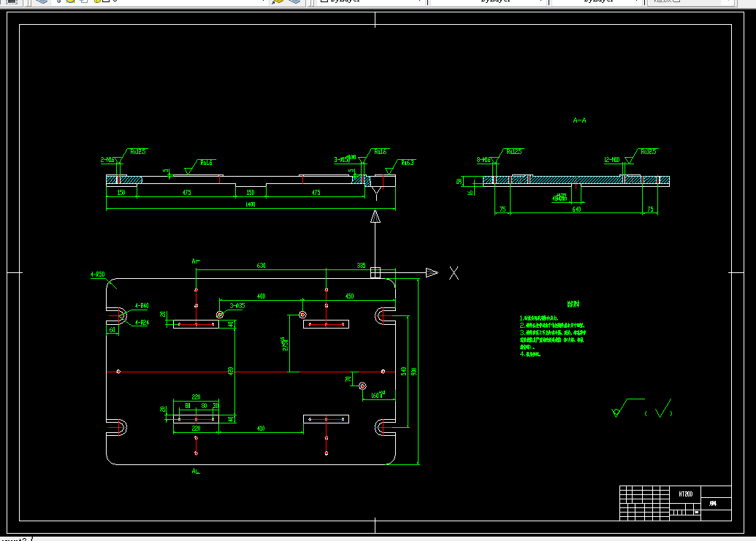Pick the 16 thickness dimension in section A-A

tap(470, 192)
